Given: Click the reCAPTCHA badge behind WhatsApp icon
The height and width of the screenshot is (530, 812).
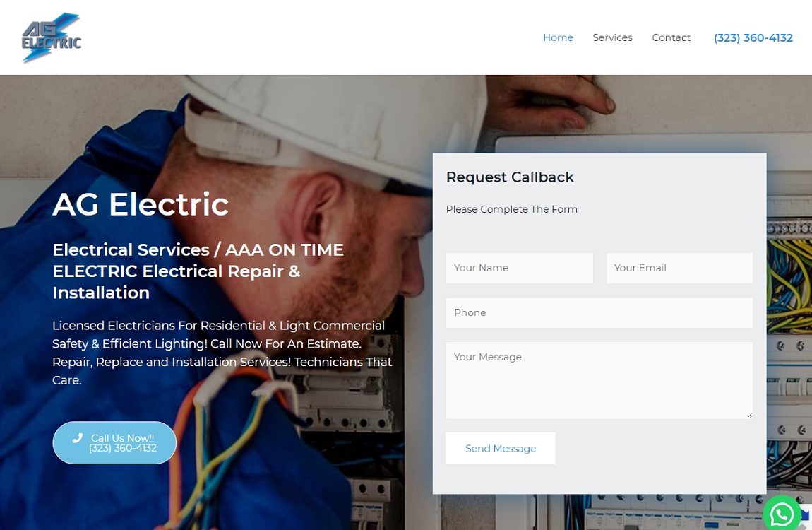Looking at the screenshot, I should [806, 514].
